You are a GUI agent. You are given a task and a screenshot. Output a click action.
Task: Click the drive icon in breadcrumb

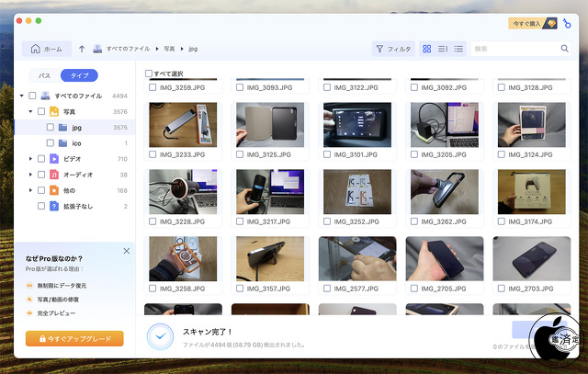pyautogui.click(x=97, y=49)
